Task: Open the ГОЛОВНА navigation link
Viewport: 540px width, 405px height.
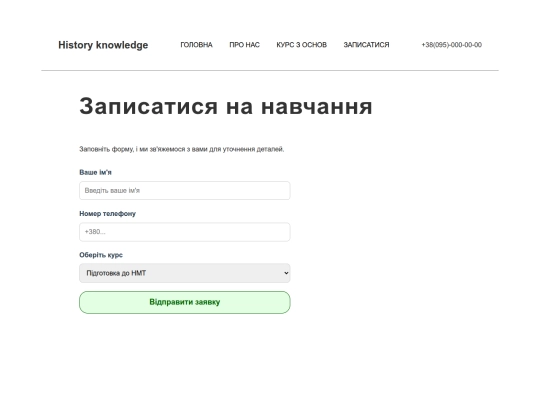Action: coord(196,45)
